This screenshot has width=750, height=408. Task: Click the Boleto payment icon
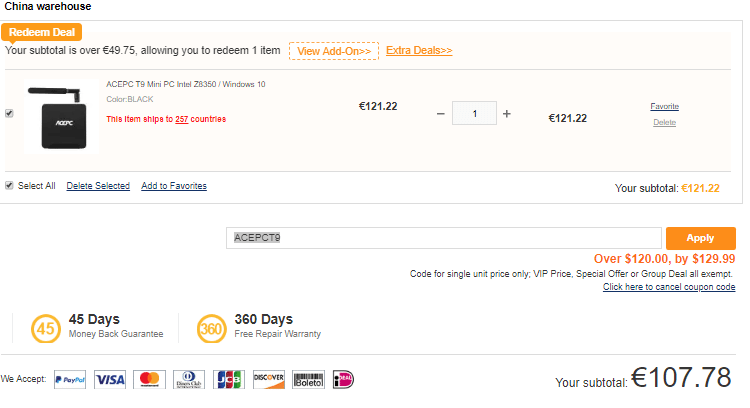tap(306, 380)
